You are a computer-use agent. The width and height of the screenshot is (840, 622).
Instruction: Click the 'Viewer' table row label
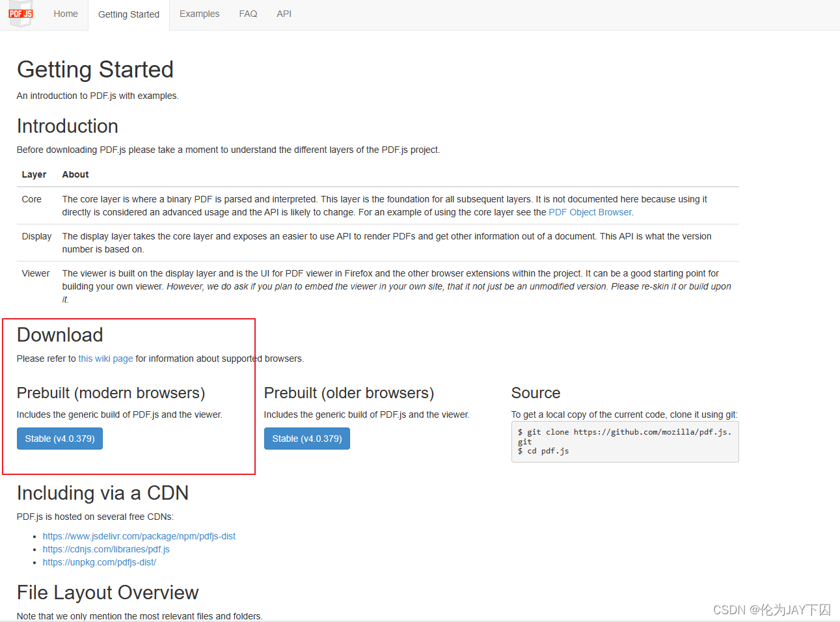[x=36, y=273]
